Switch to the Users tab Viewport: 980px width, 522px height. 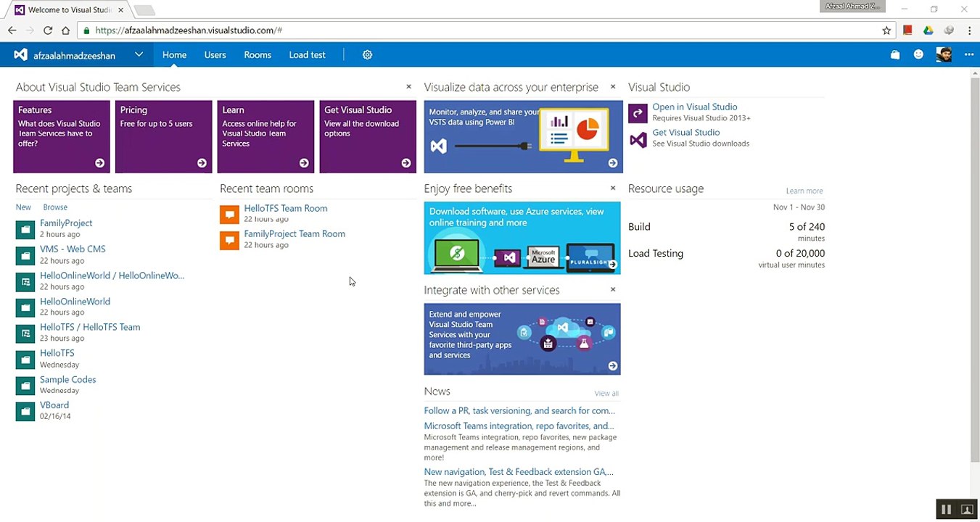215,55
